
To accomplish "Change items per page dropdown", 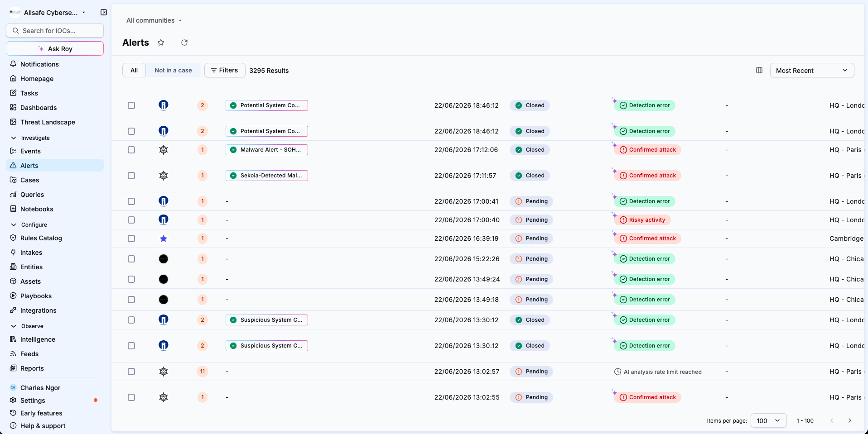I will (768, 420).
